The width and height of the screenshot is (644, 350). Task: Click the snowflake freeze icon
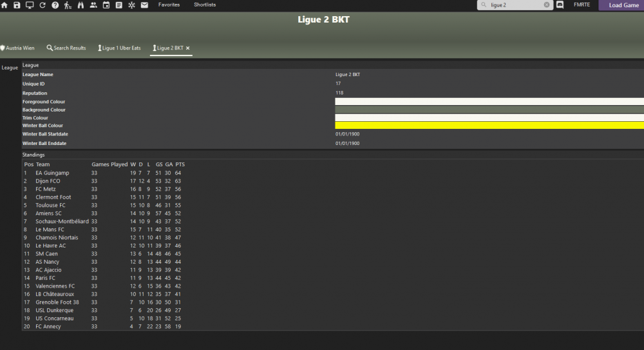pos(131,5)
